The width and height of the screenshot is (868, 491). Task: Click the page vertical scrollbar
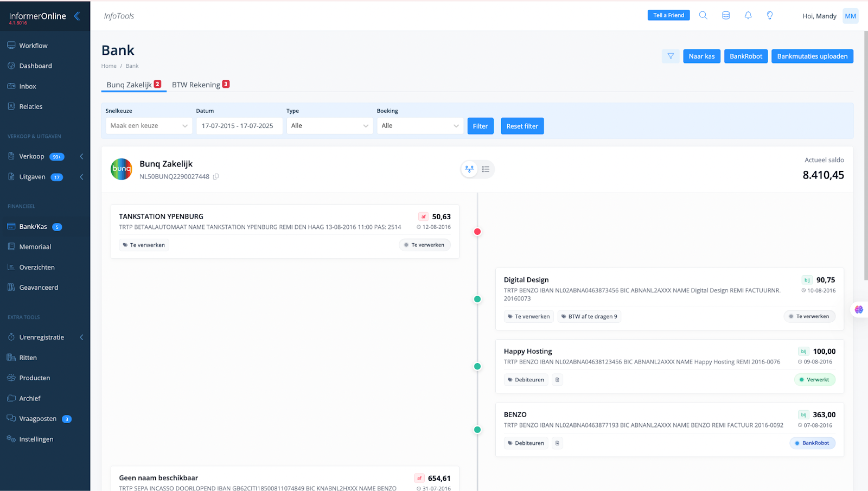point(865,156)
